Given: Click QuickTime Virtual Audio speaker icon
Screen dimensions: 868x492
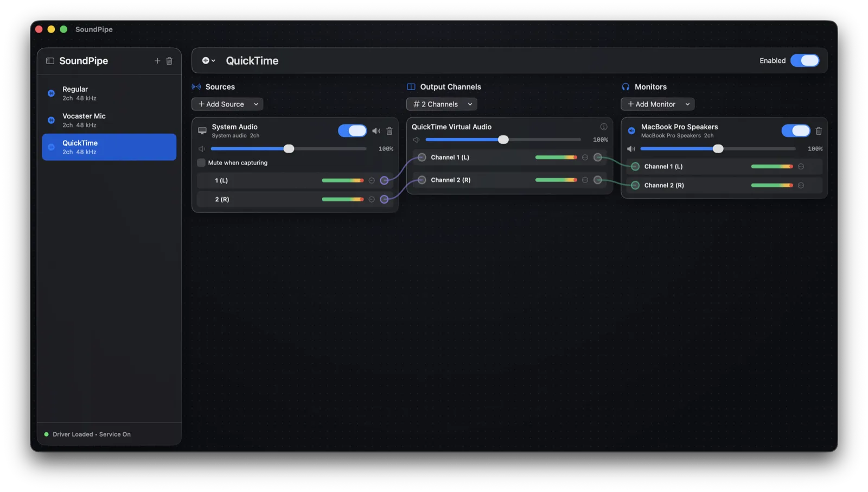Looking at the screenshot, I should tap(417, 140).
